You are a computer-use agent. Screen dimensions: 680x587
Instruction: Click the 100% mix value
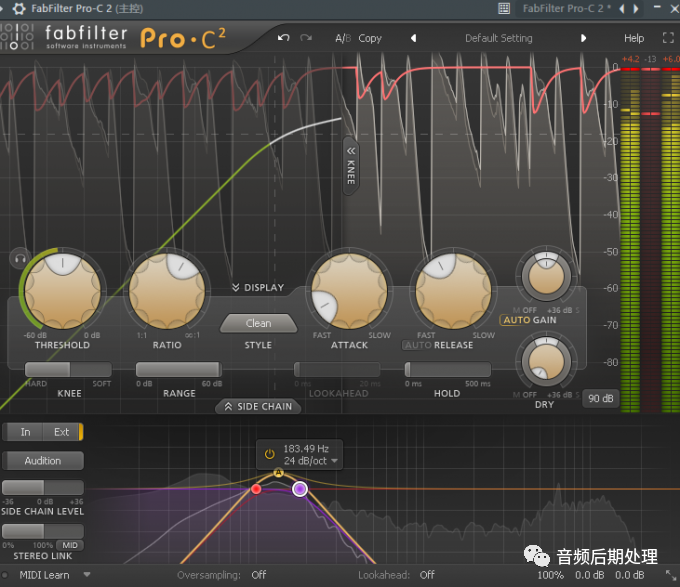pos(550,575)
